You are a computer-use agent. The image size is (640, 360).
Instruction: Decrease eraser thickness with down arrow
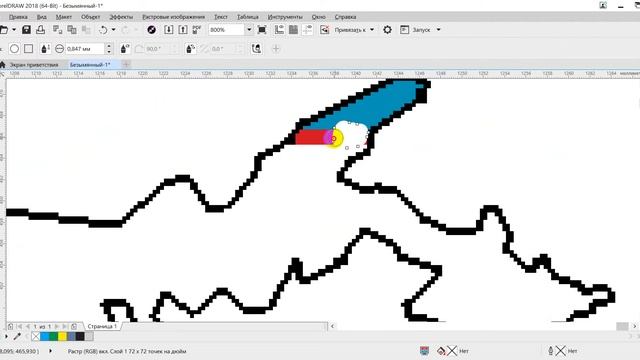tap(109, 52)
